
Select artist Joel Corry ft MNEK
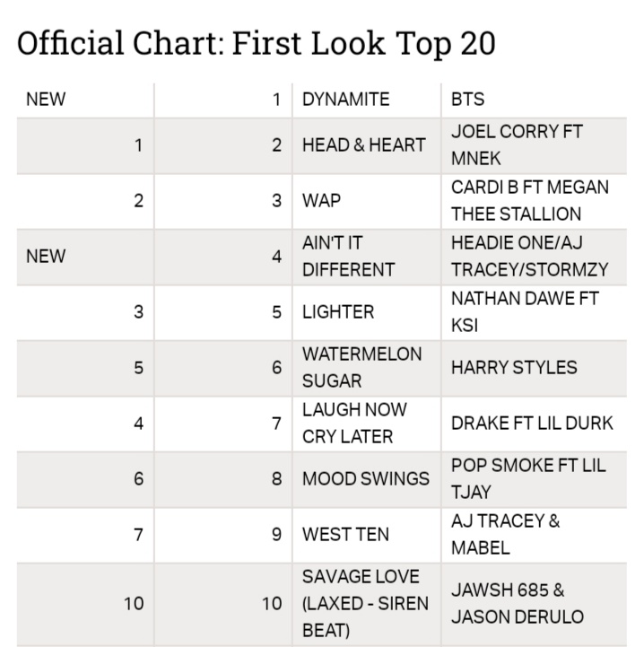[517, 144]
